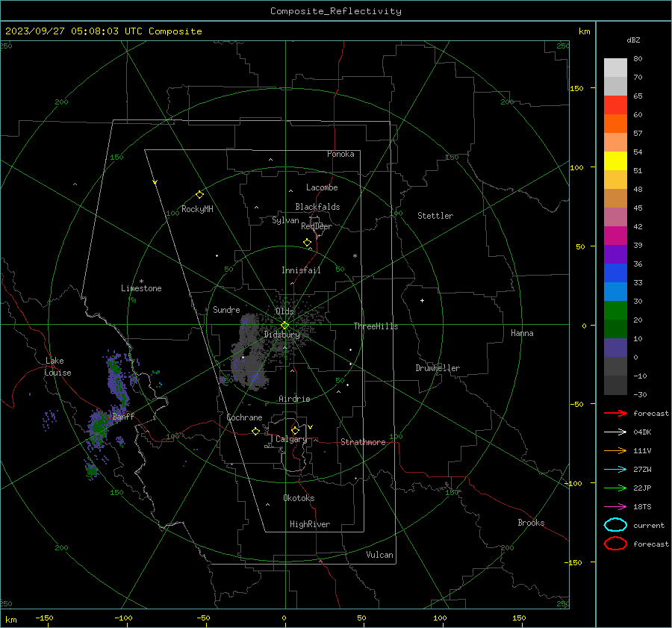This screenshot has height=628, width=672.
Task: Click the Hanna label
Action: (x=522, y=333)
